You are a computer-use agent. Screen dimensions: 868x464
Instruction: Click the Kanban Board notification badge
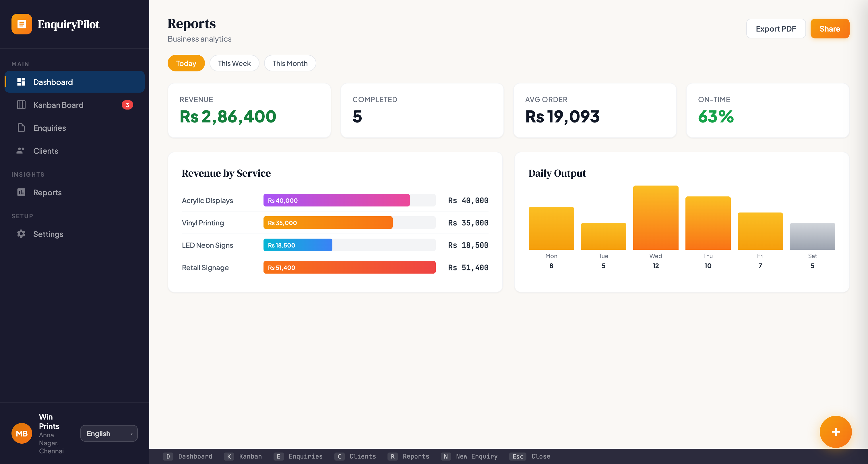[127, 105]
